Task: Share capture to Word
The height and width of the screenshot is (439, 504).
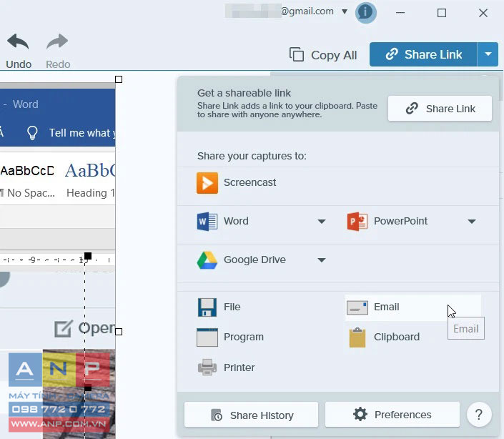Action: (236, 221)
